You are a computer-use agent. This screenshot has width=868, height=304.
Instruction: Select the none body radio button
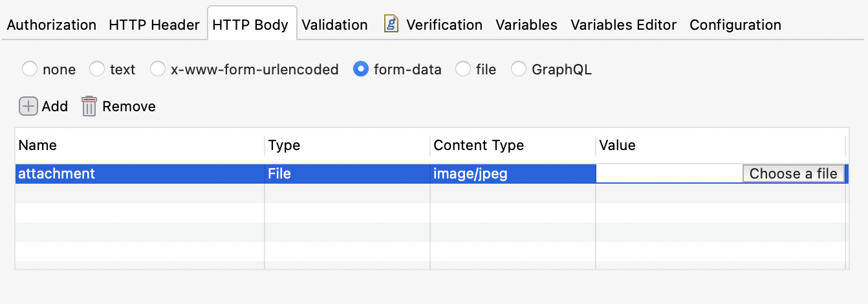pos(30,69)
